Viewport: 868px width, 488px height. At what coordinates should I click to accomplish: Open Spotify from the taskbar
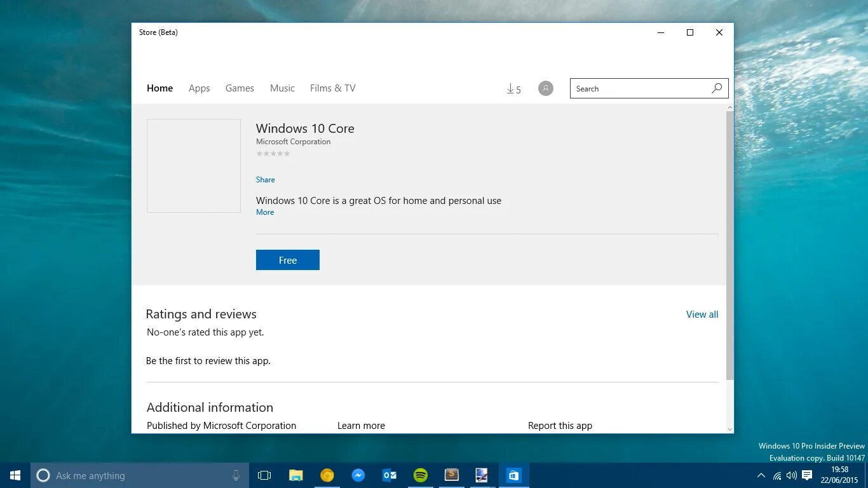coord(420,475)
